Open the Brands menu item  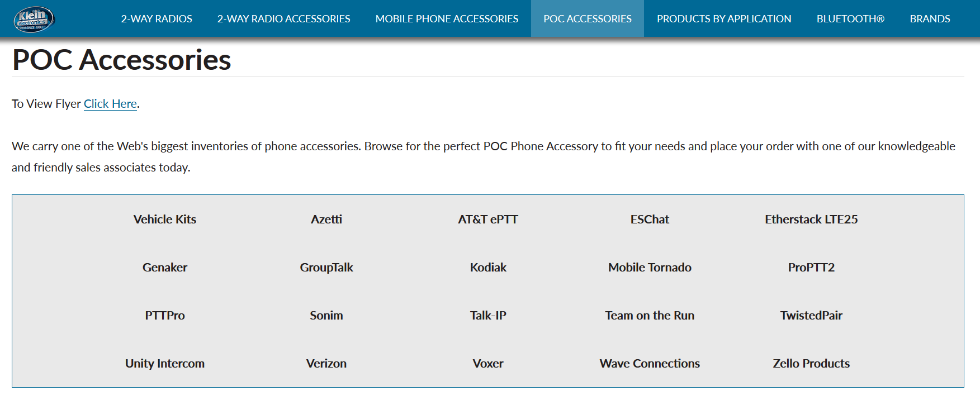(x=930, y=18)
